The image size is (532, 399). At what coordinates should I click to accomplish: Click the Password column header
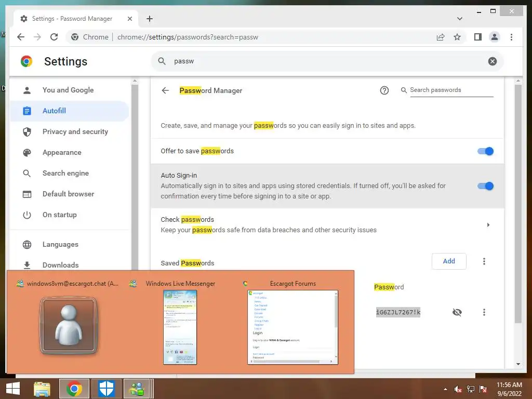pyautogui.click(x=389, y=287)
